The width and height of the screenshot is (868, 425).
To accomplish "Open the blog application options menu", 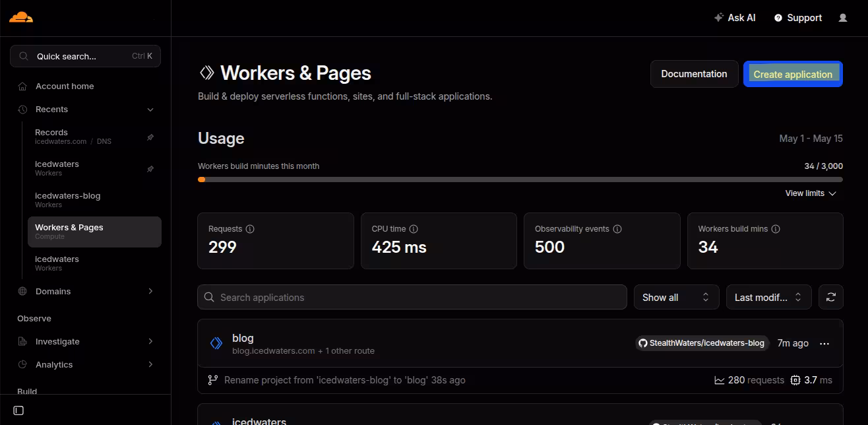I will tap(824, 343).
